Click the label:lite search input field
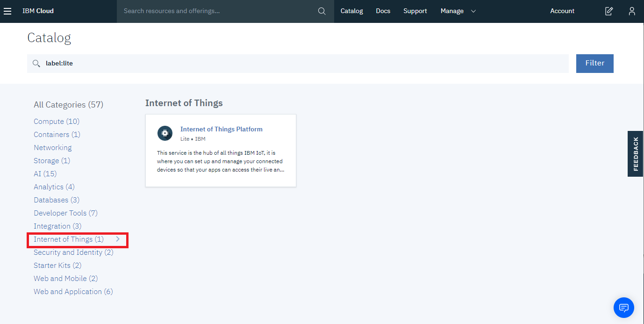The width and height of the screenshot is (644, 324). point(187,63)
